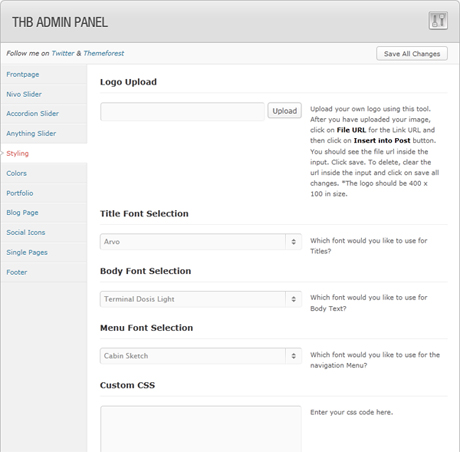Click the Title Font Selection heading
Image resolution: width=460 pixels, height=452 pixels.
click(x=144, y=214)
